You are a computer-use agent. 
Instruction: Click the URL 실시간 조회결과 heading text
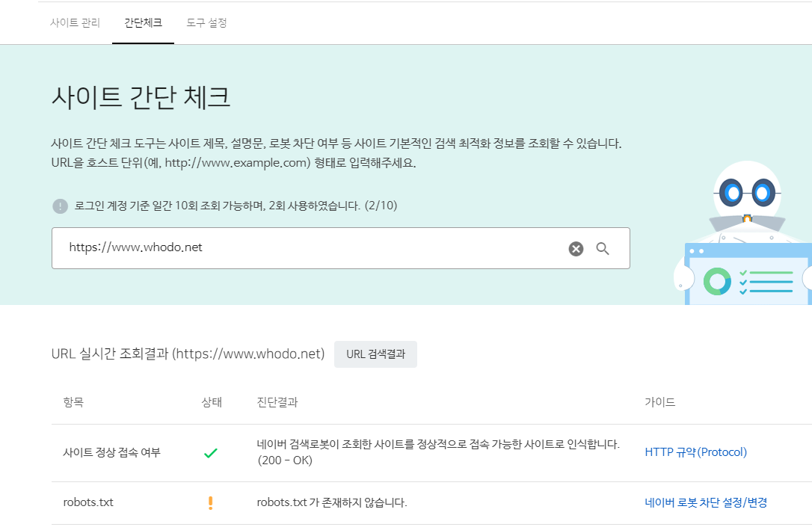188,354
